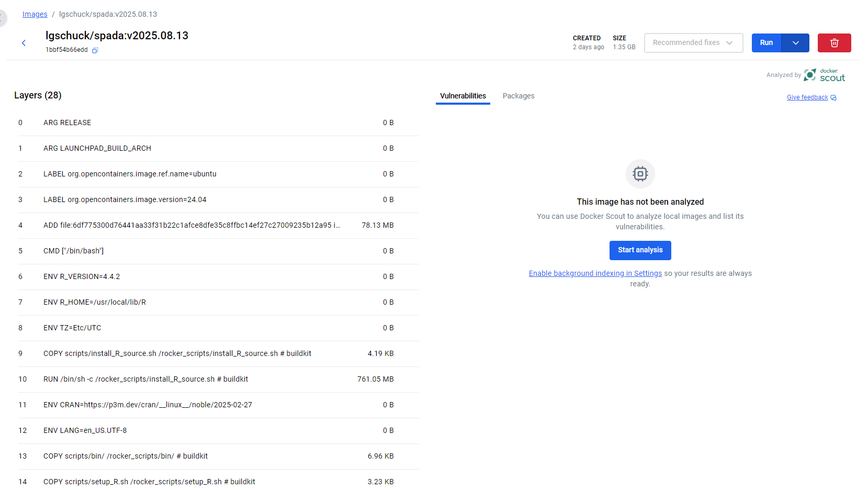Copy the image ID 1bbf54b66edd
Screen dimensions: 868x490
(95, 50)
